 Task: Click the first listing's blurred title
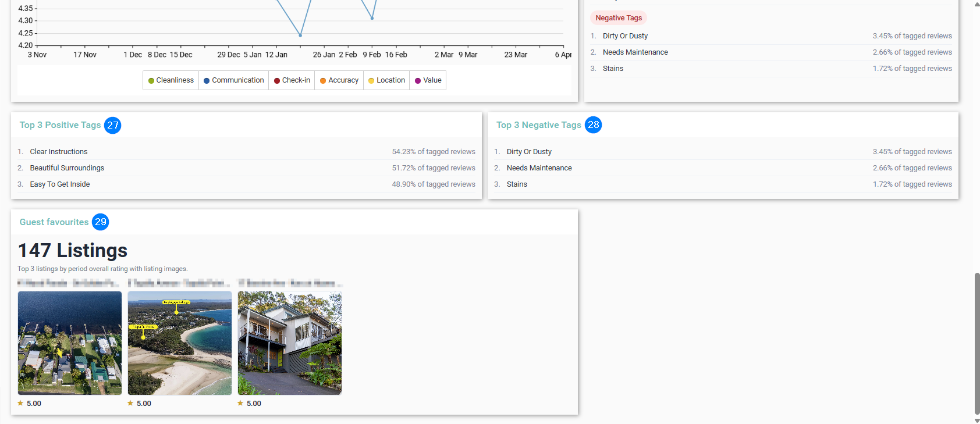point(69,283)
